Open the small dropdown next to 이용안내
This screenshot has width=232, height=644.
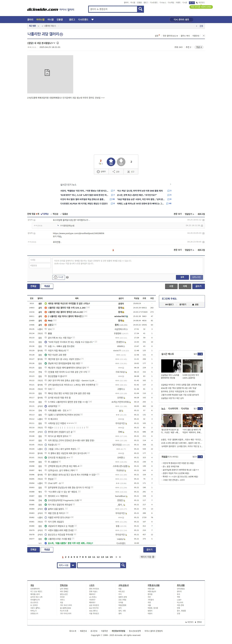click(x=203, y=36)
